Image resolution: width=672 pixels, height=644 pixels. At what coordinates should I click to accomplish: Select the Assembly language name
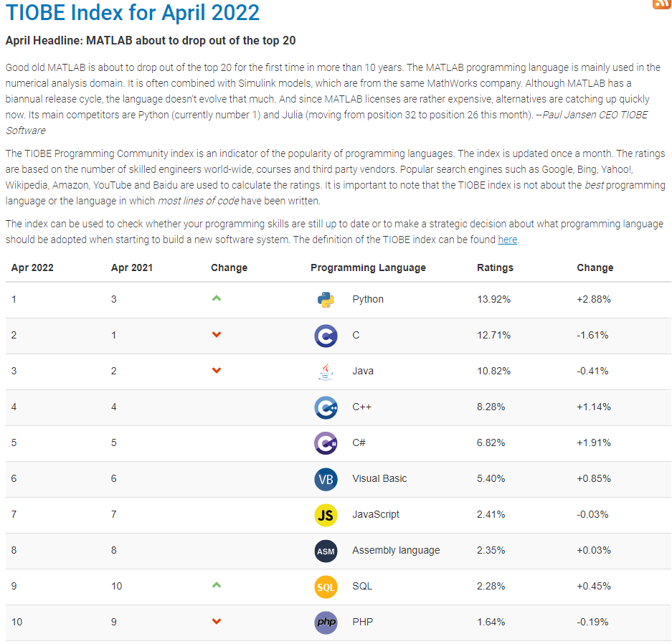pyautogui.click(x=396, y=550)
